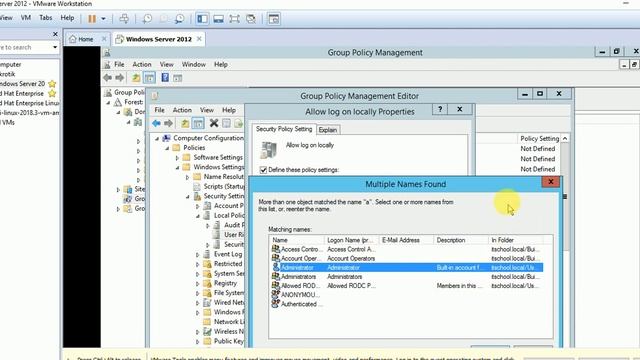Close the Windows Server 2012 tab
Screen dimensions: 640x360
[199, 39]
